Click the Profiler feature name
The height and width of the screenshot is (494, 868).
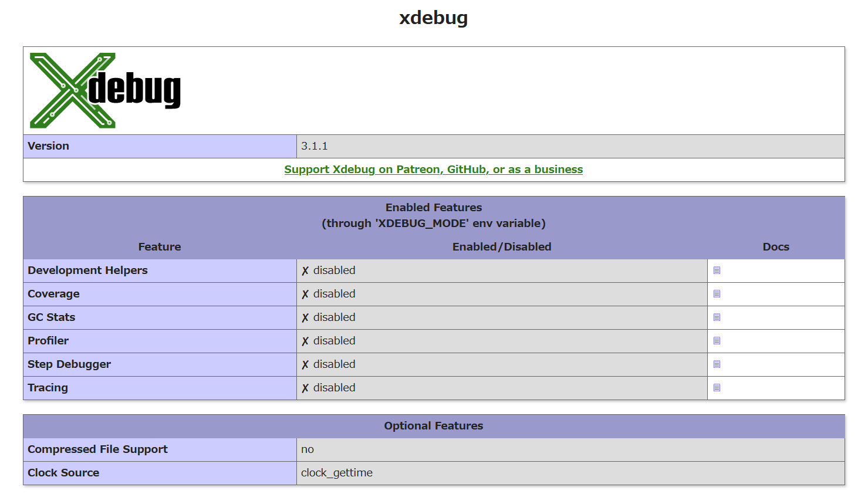(x=48, y=341)
